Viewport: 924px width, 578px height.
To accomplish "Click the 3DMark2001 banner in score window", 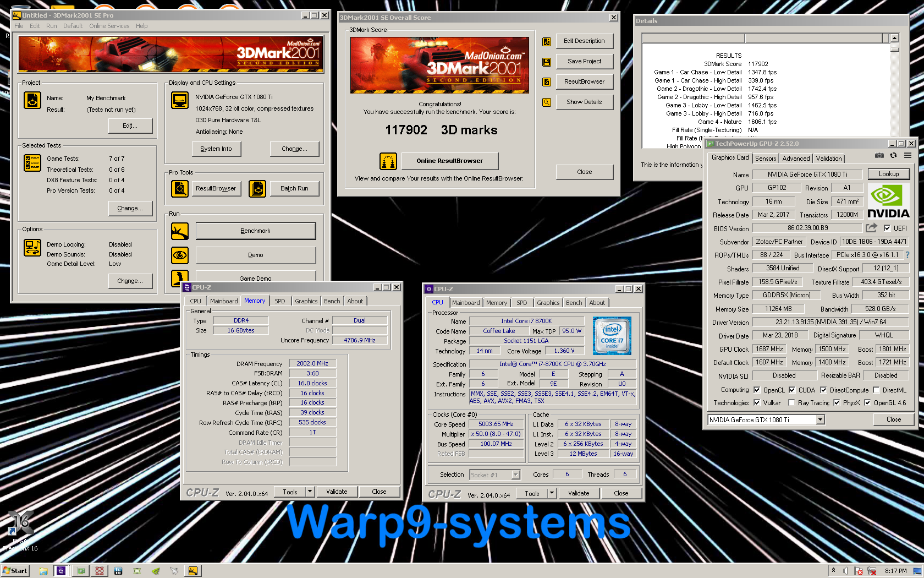I will [x=439, y=65].
